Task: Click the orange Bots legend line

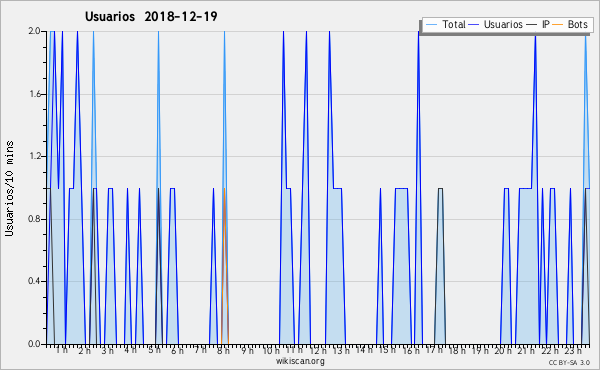Action: [x=558, y=25]
